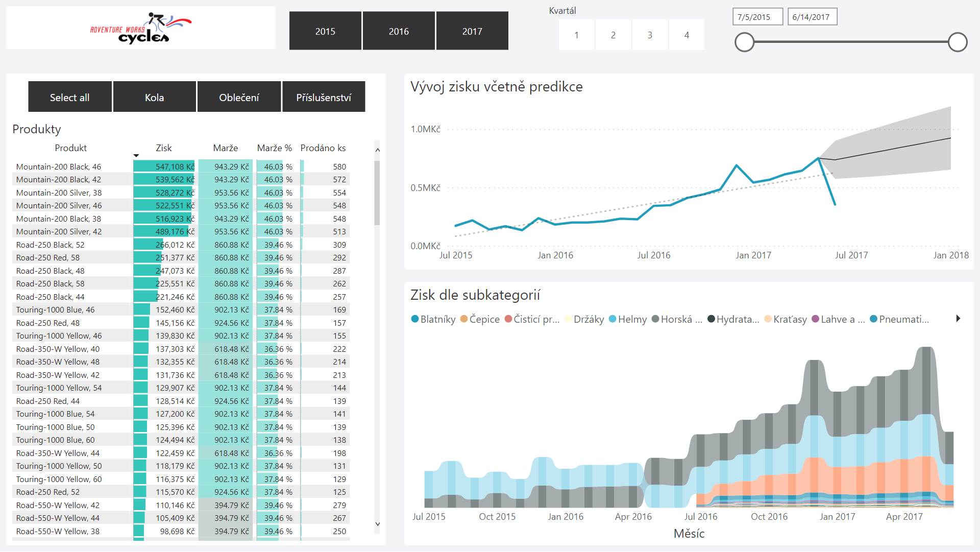Viewport: 980px width, 552px height.
Task: Click the end date field 6/14/2017
Action: click(813, 17)
